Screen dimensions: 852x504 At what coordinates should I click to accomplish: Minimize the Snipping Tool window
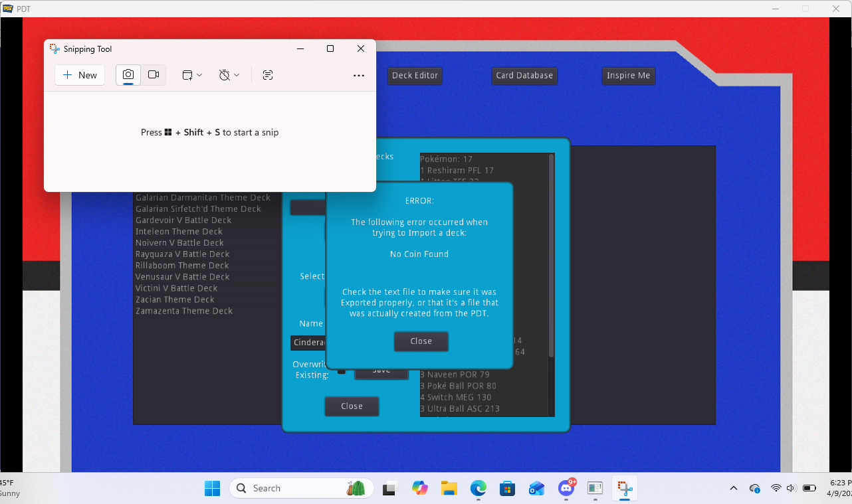300,48
